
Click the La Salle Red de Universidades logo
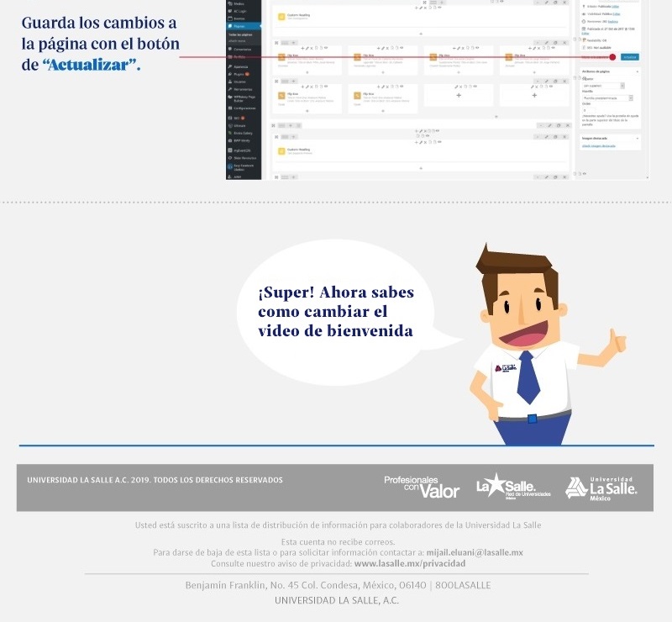tap(513, 487)
